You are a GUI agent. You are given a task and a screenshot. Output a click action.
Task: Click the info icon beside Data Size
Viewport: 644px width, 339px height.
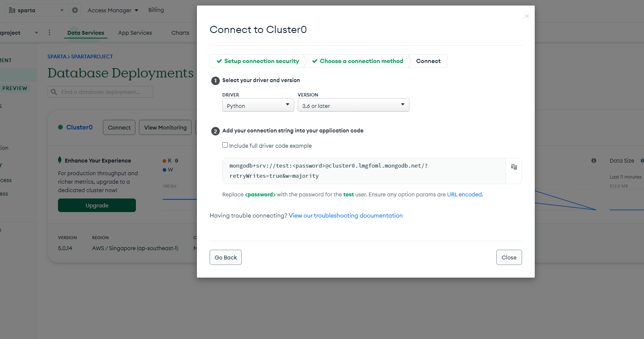pyautogui.click(x=594, y=161)
